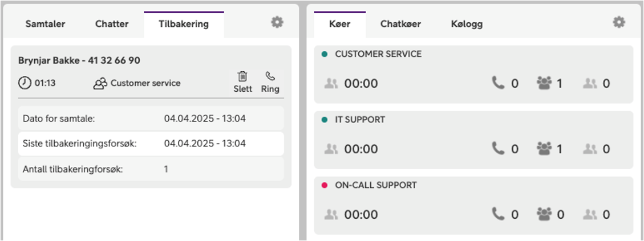Screen dimensions: 644x241
Task: Click the group icon beside Customer service
Action: [x=100, y=83]
